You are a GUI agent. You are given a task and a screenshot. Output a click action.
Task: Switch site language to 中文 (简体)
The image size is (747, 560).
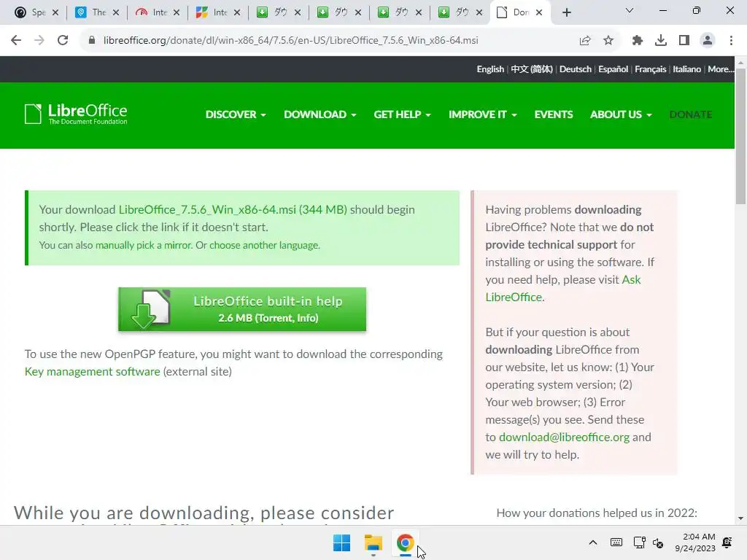[532, 69]
